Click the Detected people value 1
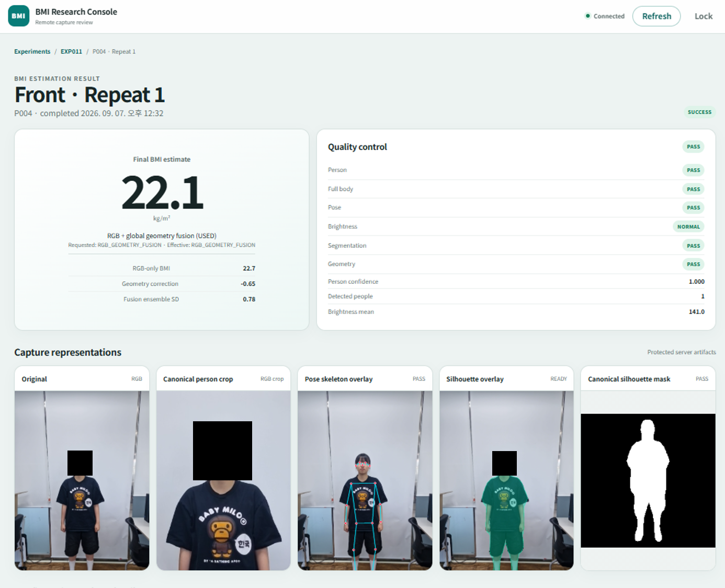 tap(703, 296)
